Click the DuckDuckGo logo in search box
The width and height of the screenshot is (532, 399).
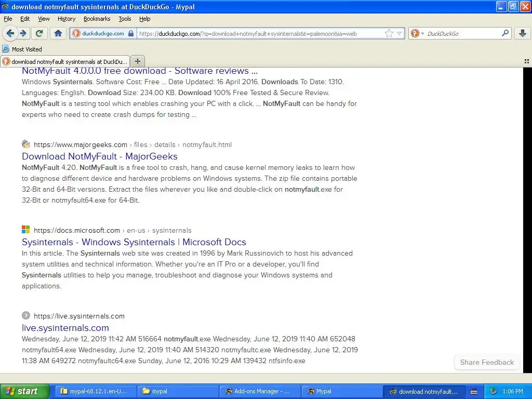coord(415,33)
